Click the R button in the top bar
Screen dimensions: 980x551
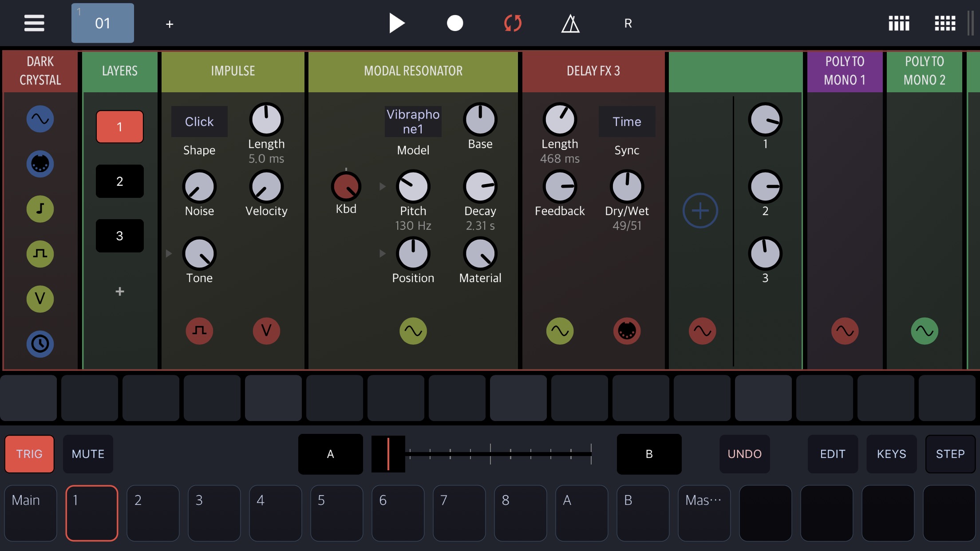628,23
